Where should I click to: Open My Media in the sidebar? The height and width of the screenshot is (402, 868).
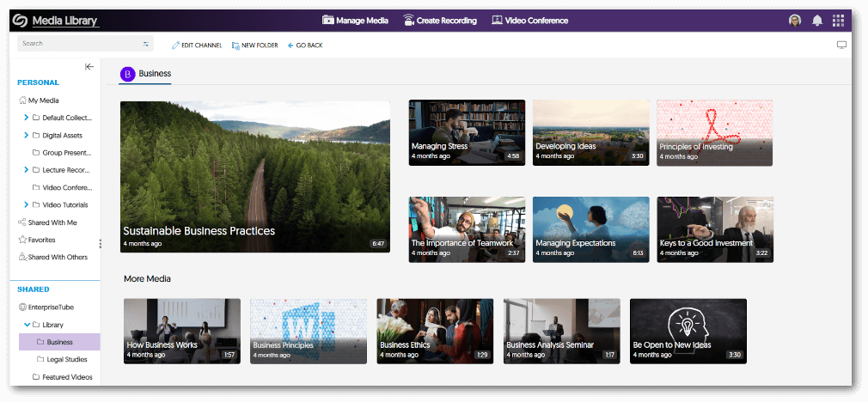(x=39, y=100)
